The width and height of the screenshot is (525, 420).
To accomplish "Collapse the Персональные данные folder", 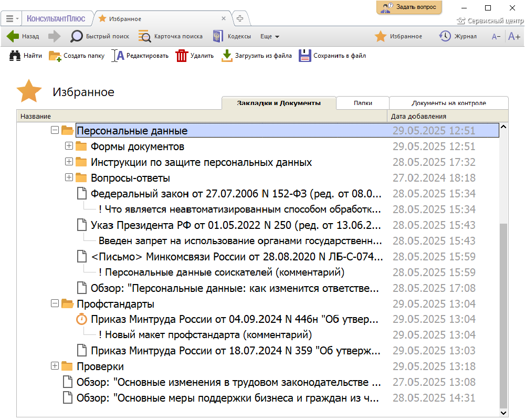I will click(x=55, y=130).
